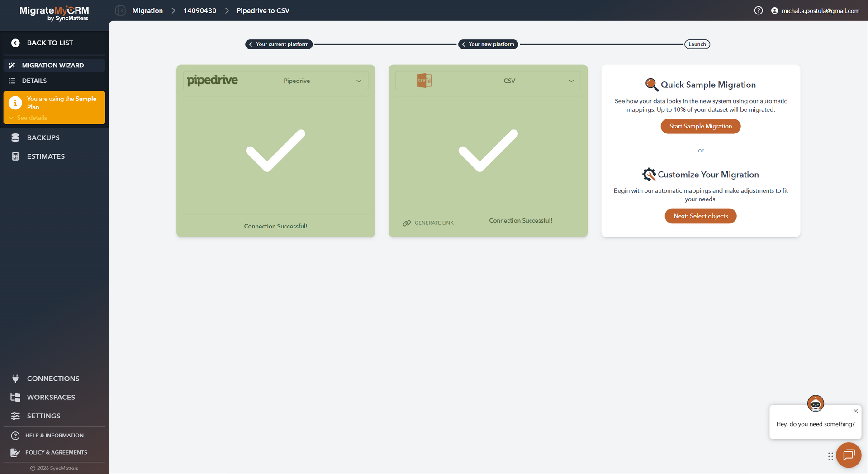Click the GENERATE LINK label
This screenshot has width=868, height=474.
point(434,223)
